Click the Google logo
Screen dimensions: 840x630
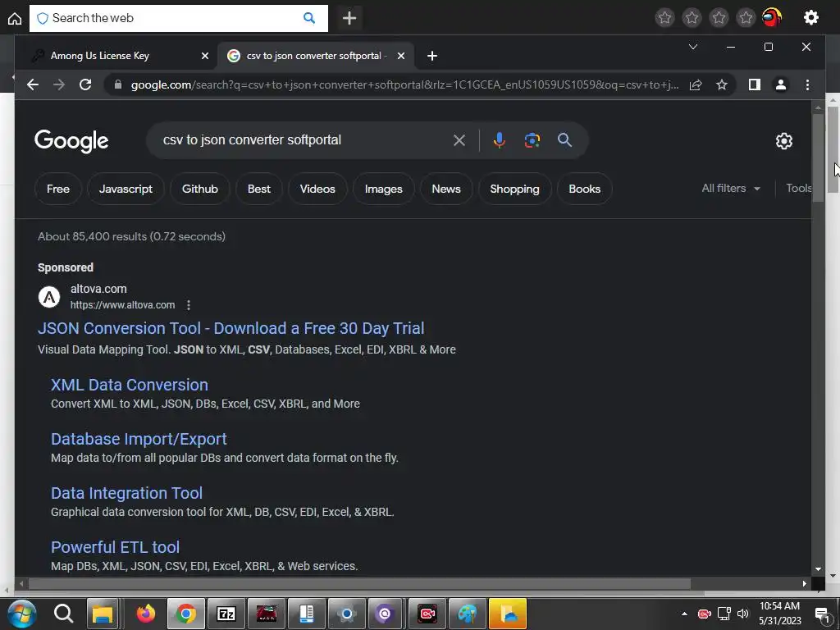[71, 141]
